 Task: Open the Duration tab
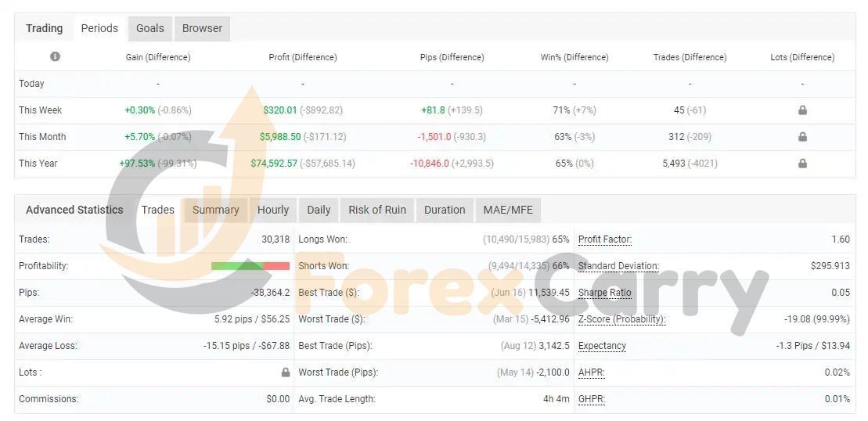point(445,210)
